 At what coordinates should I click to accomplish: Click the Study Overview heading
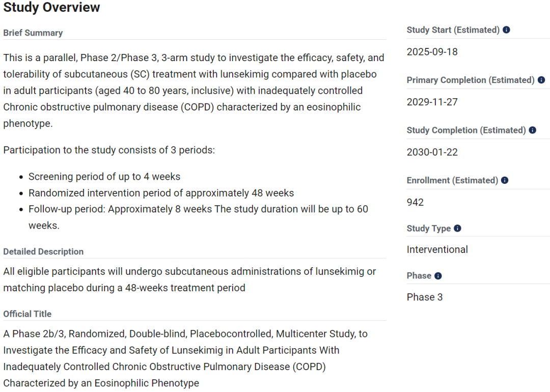coord(51,7)
